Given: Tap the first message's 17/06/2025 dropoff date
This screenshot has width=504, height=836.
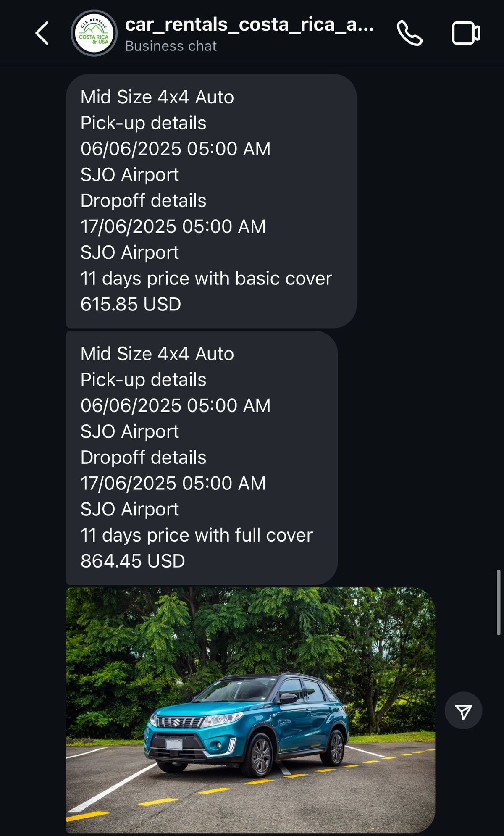Looking at the screenshot, I should coord(173,226).
